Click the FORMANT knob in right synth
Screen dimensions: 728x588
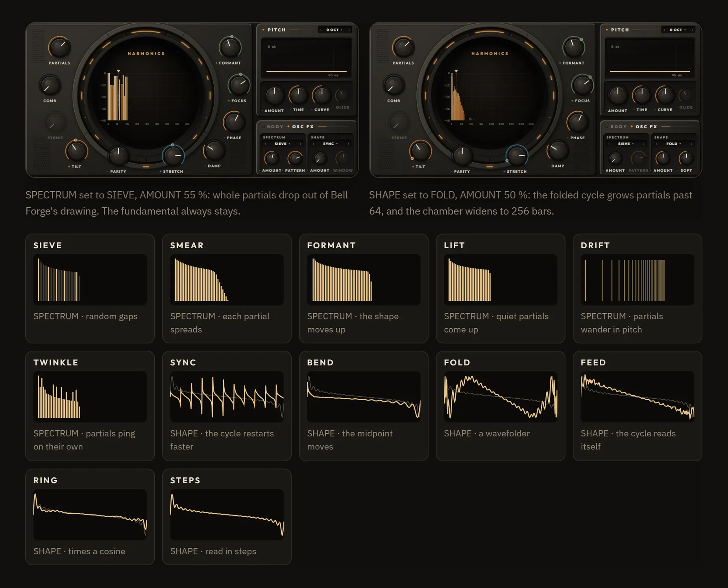pos(574,48)
